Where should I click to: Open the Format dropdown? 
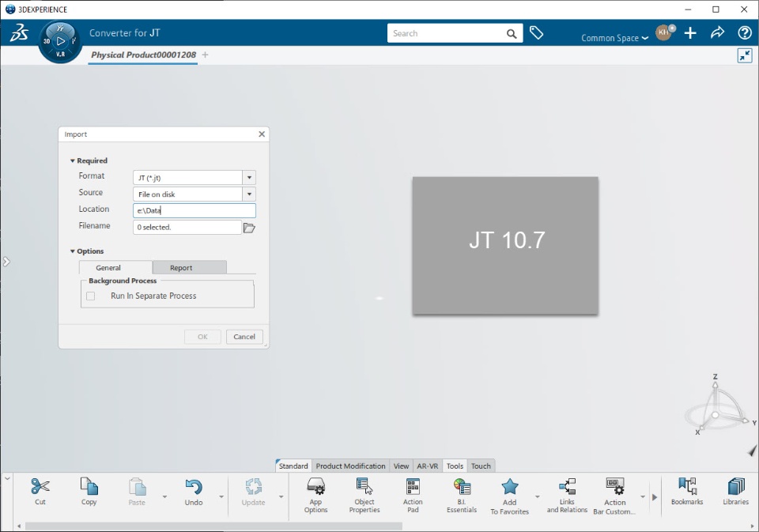249,178
